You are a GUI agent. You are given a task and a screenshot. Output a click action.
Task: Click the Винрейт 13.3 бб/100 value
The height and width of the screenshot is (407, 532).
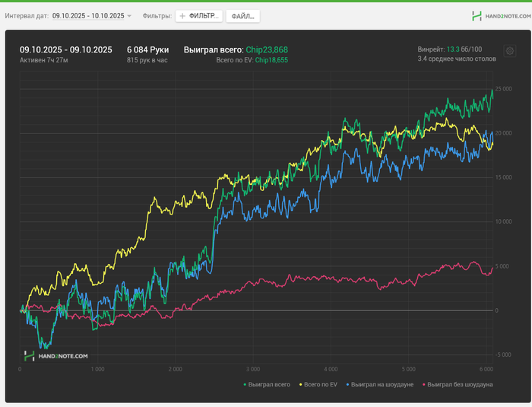click(x=450, y=49)
